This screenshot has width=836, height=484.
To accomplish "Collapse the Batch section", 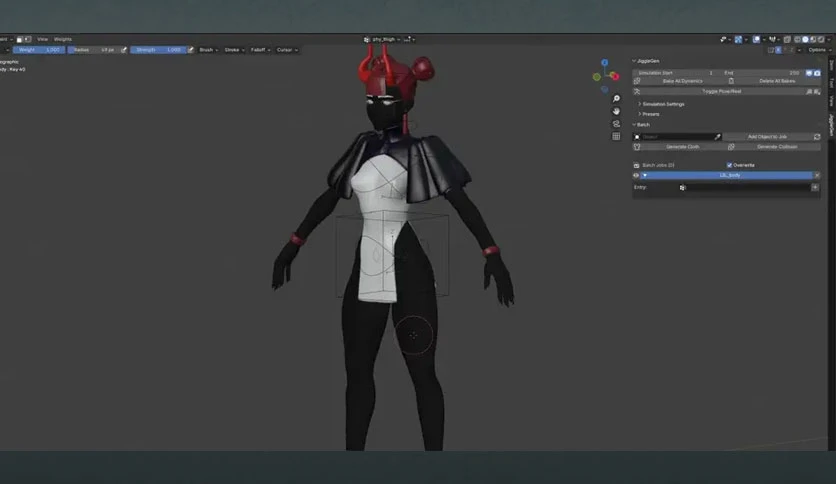I will [641, 125].
